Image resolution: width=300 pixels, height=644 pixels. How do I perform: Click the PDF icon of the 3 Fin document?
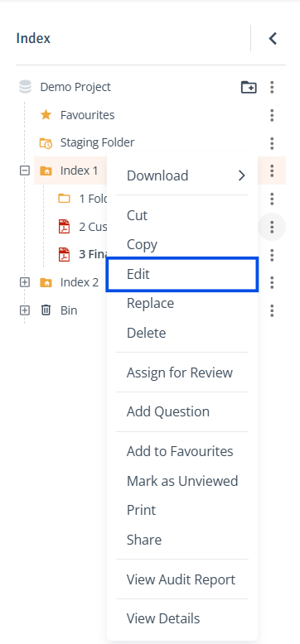[x=64, y=255]
